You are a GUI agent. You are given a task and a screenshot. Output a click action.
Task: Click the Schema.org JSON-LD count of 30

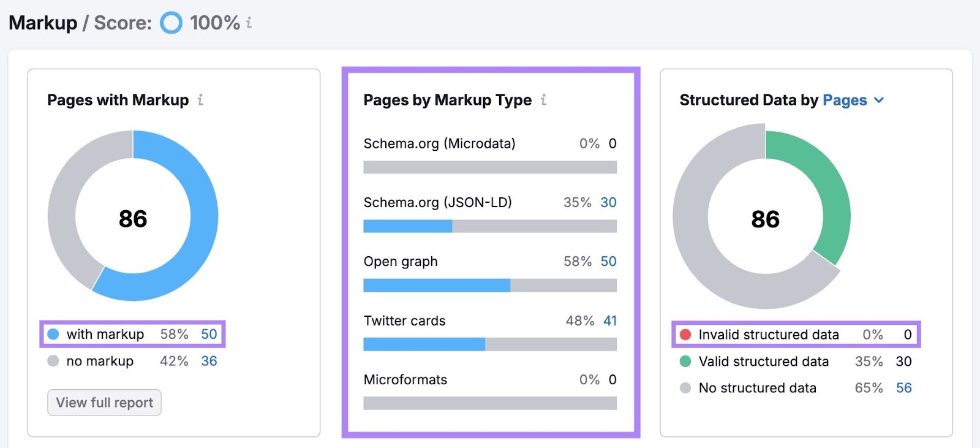point(608,202)
